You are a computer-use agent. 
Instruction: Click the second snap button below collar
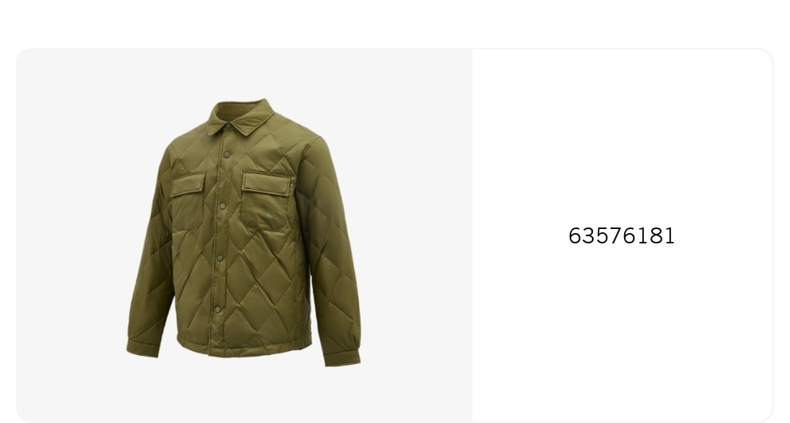[227, 155]
